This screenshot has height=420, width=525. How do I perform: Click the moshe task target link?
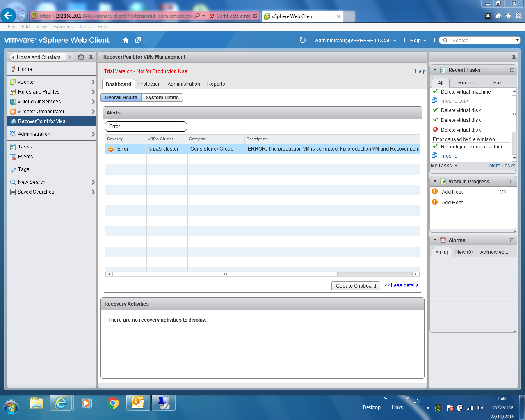(x=449, y=156)
